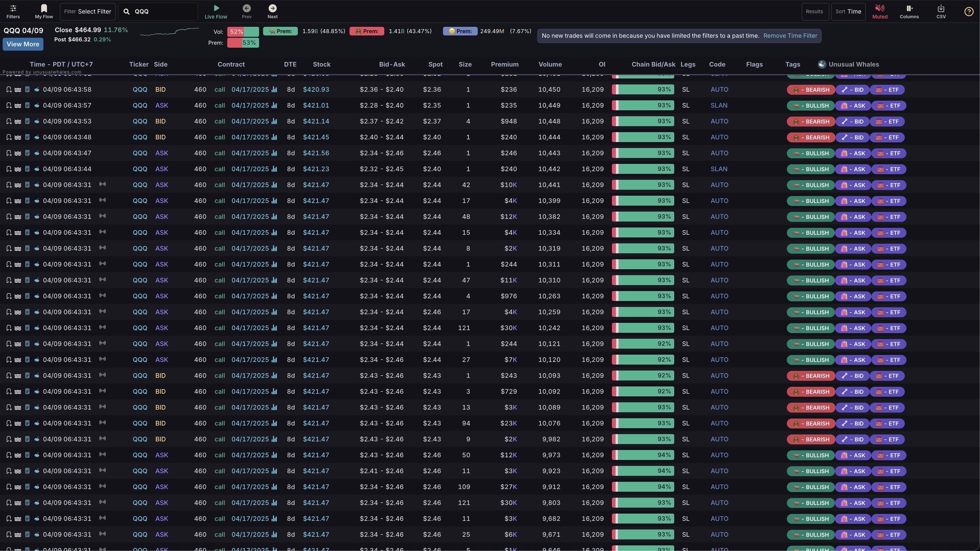Open calculator on the 06:43:58 row

coord(27,90)
